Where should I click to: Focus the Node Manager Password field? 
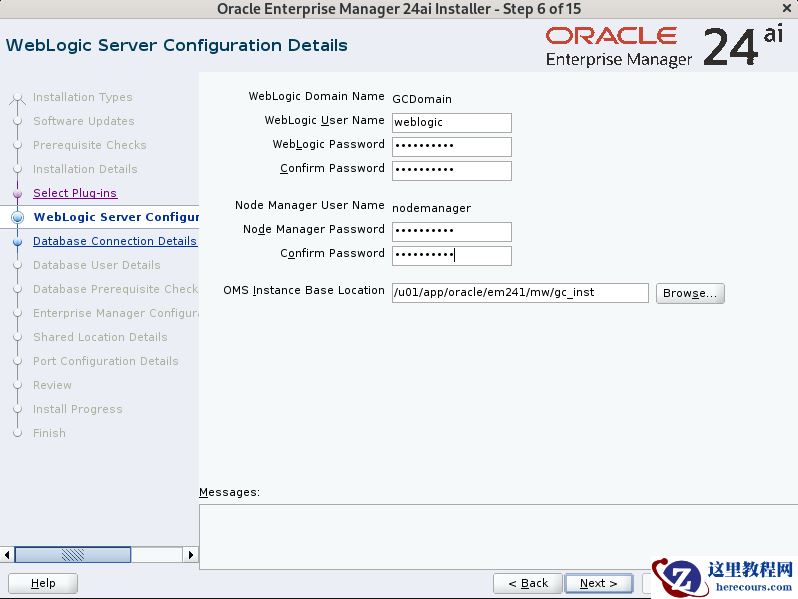click(451, 232)
